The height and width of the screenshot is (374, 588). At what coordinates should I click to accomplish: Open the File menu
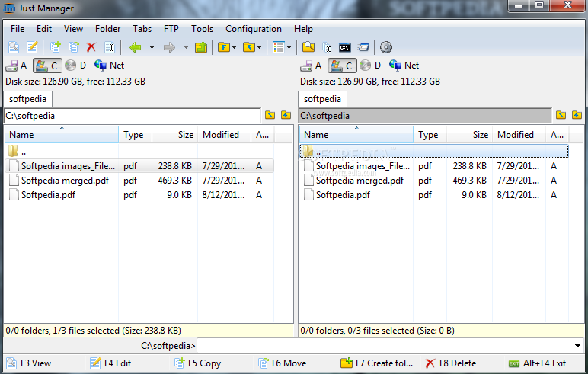click(x=18, y=29)
